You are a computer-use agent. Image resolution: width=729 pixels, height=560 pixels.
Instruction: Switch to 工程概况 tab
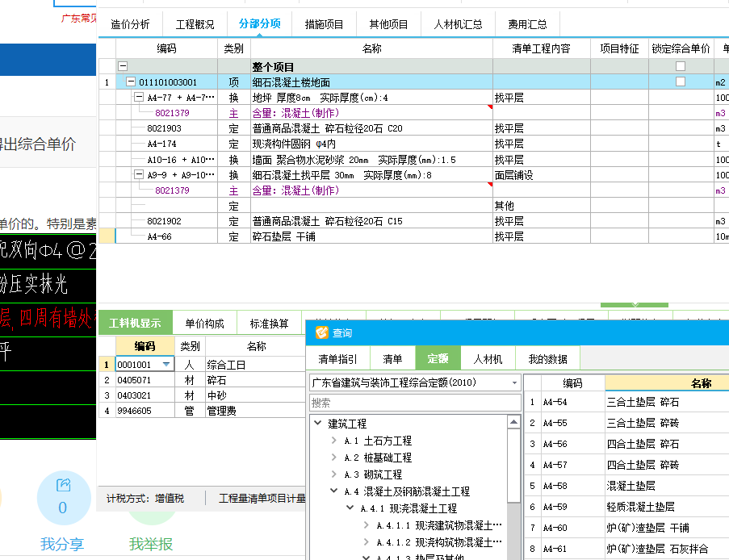[195, 24]
